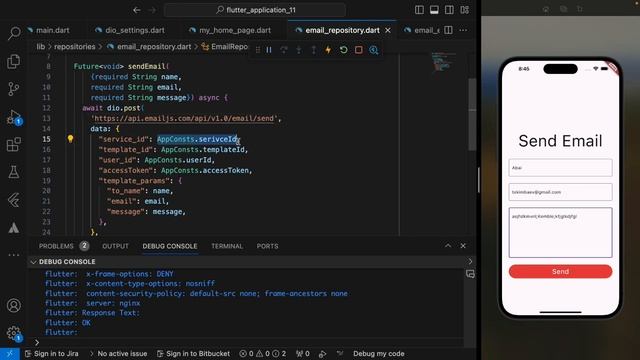The height and width of the screenshot is (360, 640).
Task: Select the Debug Console panel tab
Action: pyautogui.click(x=170, y=246)
